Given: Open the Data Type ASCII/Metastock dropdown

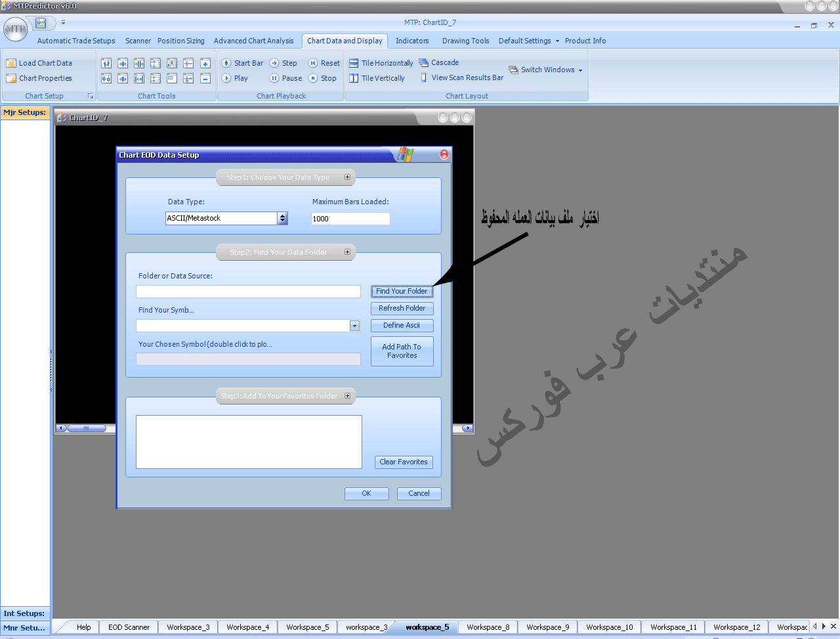Looking at the screenshot, I should [x=282, y=218].
